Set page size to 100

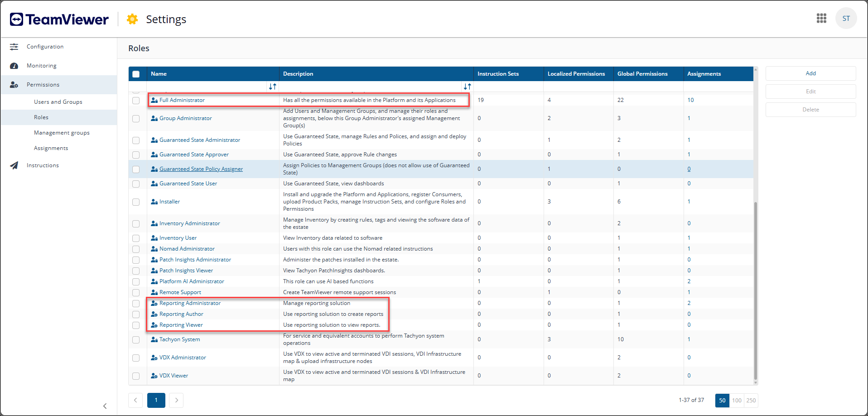pyautogui.click(x=737, y=400)
